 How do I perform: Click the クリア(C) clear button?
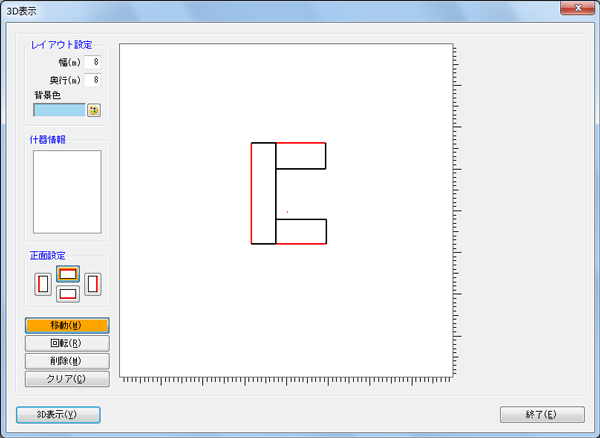tap(67, 379)
